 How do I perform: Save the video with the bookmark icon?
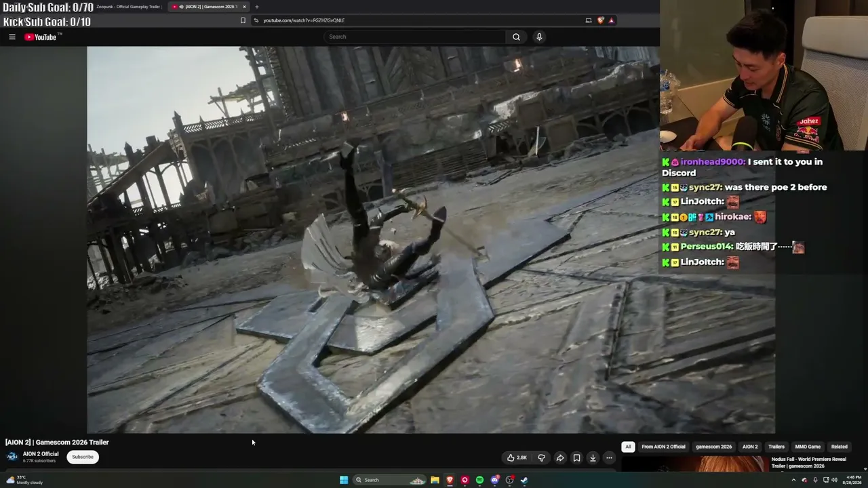coord(576,457)
